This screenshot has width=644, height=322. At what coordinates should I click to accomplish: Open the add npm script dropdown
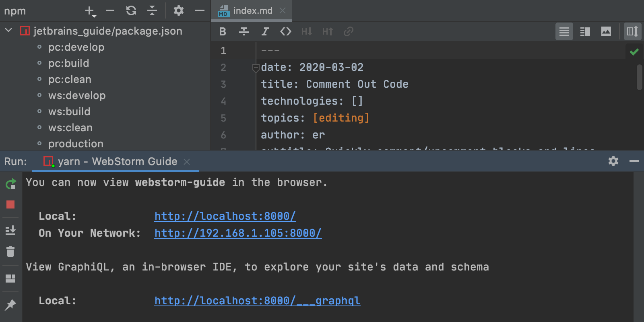point(91,11)
